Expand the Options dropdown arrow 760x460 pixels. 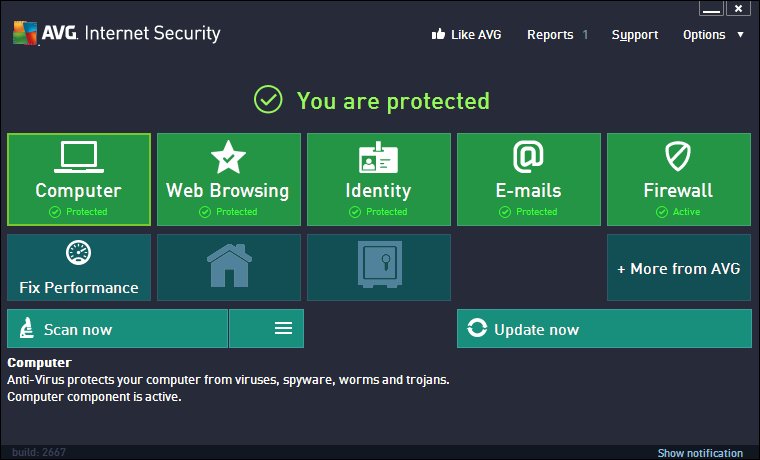pos(740,35)
